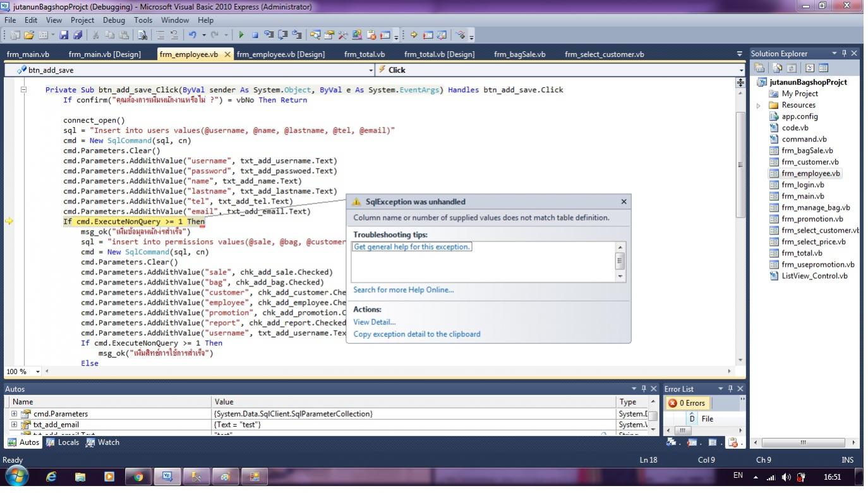868x493 pixels.
Task: Click the Open File folder icon
Action: click(x=29, y=35)
